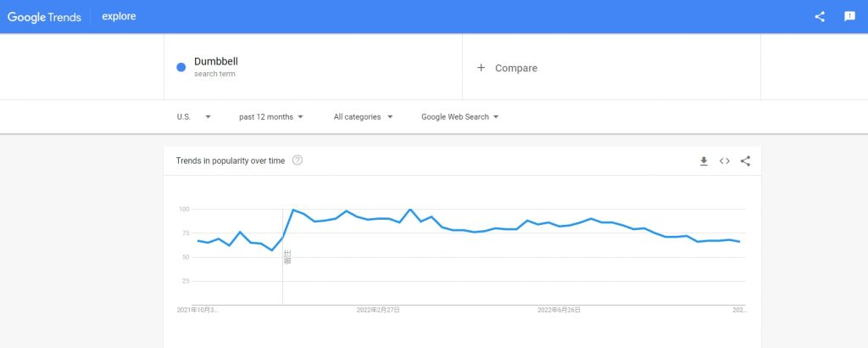Click the 2022年6月26日 date label
This screenshot has height=348, width=868.
pos(559,311)
